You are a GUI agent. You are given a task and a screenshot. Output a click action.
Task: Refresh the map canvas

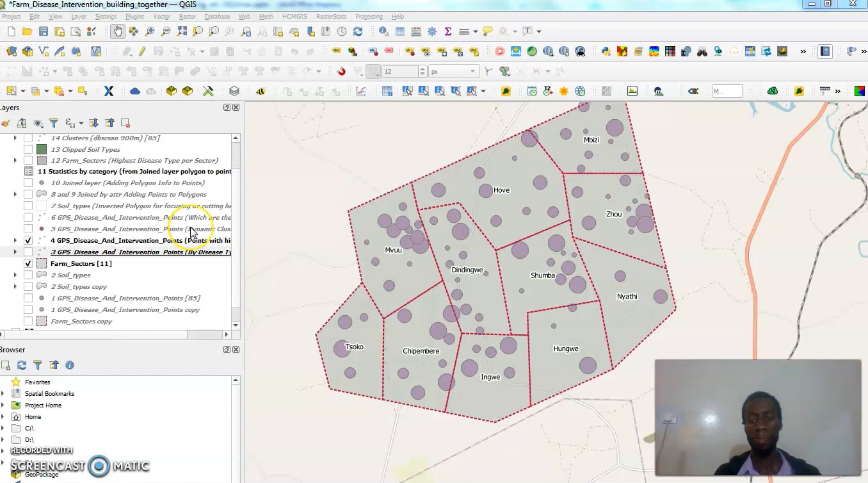tap(358, 31)
